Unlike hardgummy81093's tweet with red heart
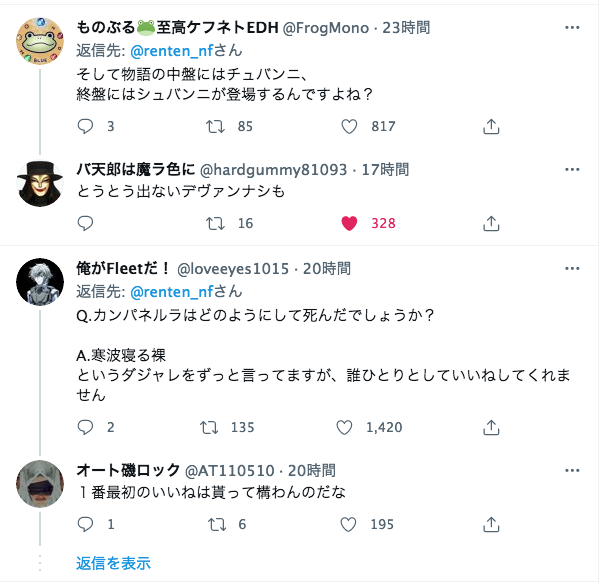 click(349, 223)
